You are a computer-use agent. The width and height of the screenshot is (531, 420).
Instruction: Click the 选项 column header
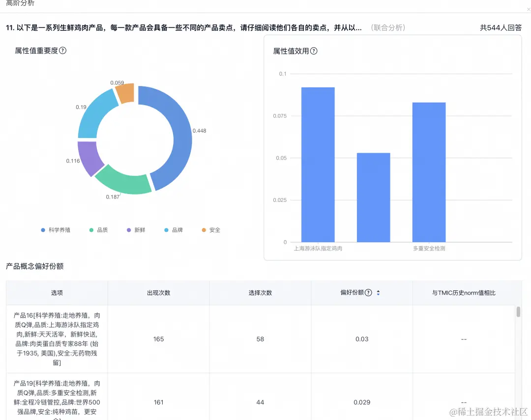57,293
